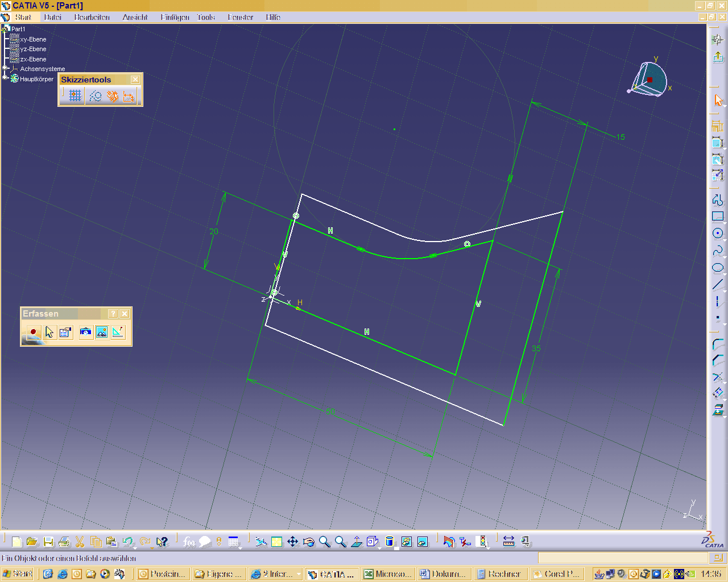The image size is (728, 582).
Task: Click the Spline curve tool
Action: [x=718, y=250]
